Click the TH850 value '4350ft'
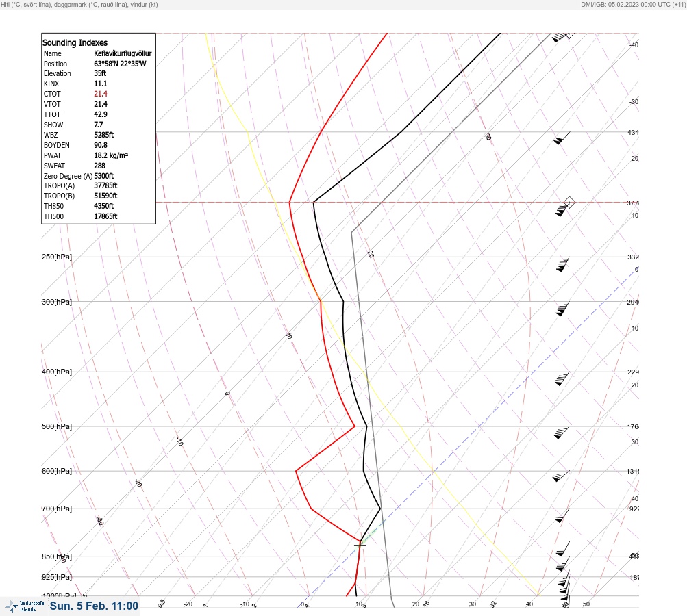 104,206
